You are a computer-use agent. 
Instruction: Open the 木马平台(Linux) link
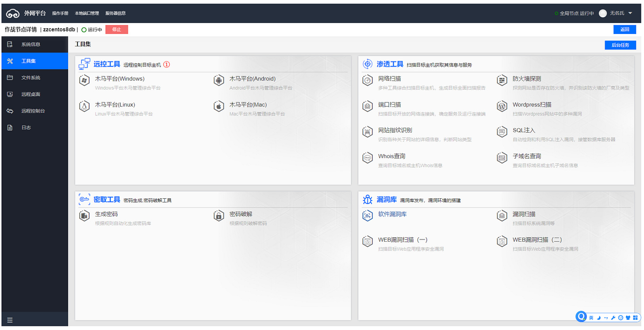pyautogui.click(x=115, y=105)
